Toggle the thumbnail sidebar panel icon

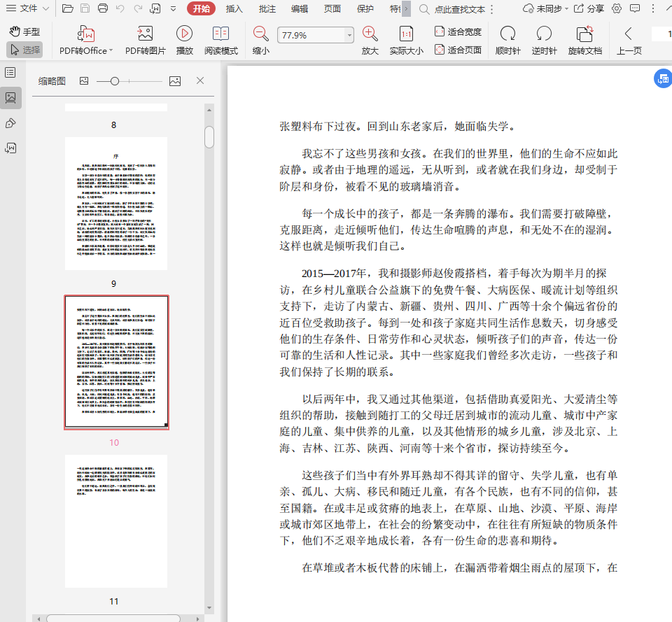[10, 98]
